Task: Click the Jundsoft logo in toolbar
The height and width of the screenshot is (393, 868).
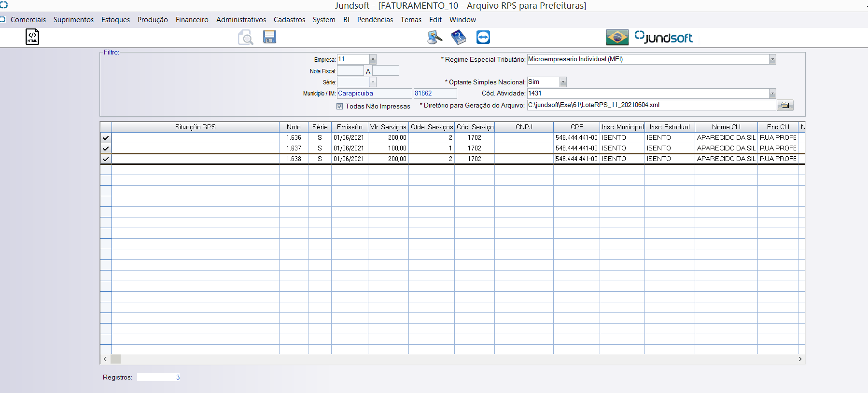Action: tap(664, 37)
